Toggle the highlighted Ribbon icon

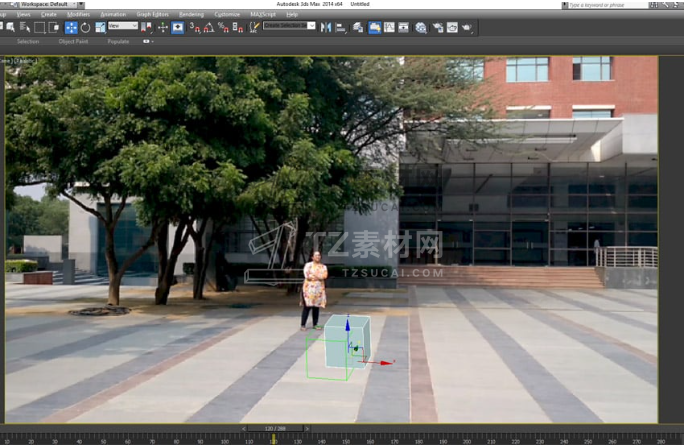[375, 28]
